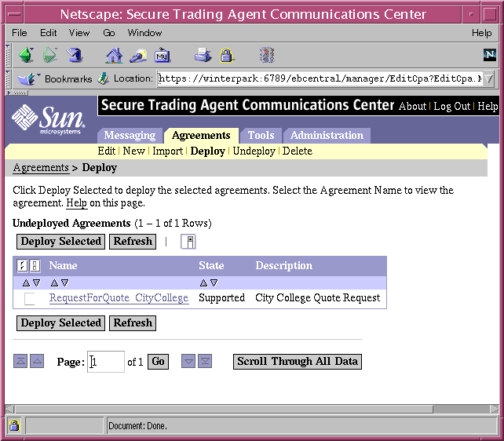The image size is (504, 441).
Task: Click the About link in header
Action: 412,106
